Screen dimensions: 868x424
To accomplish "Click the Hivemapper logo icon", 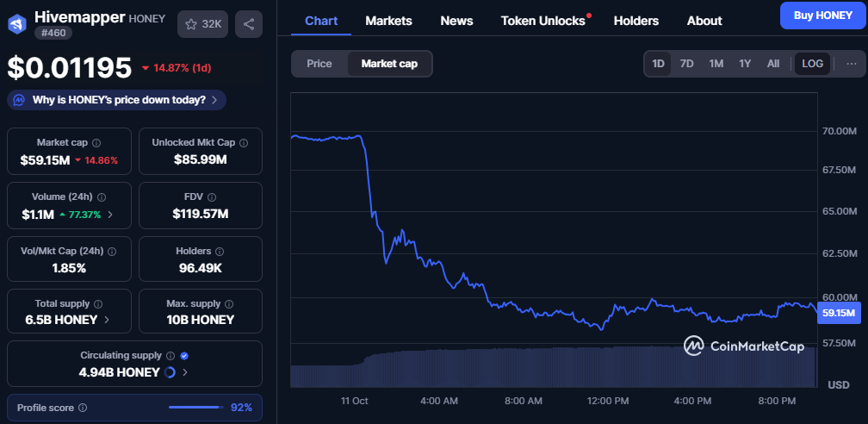I will click(17, 23).
